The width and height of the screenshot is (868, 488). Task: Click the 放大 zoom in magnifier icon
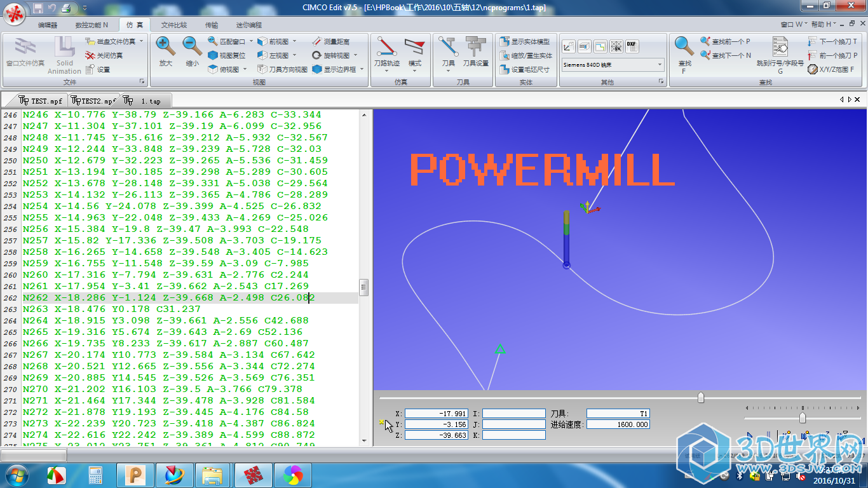coord(166,46)
